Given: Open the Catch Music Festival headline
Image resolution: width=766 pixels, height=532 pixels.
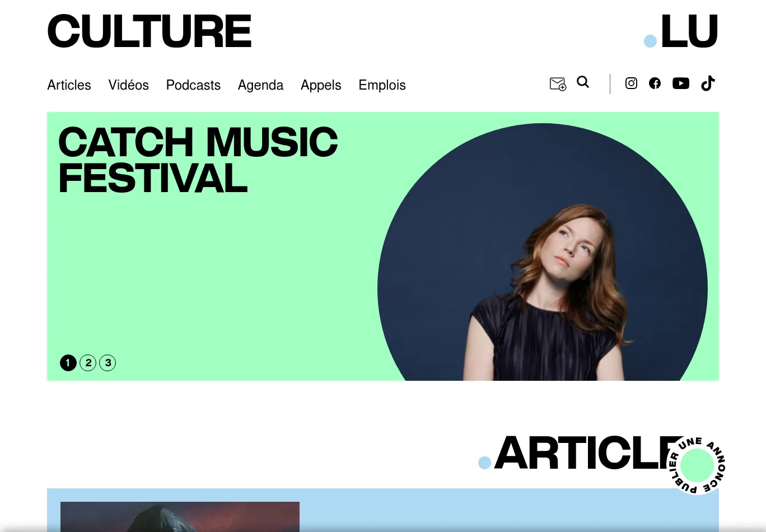Looking at the screenshot, I should point(198,160).
